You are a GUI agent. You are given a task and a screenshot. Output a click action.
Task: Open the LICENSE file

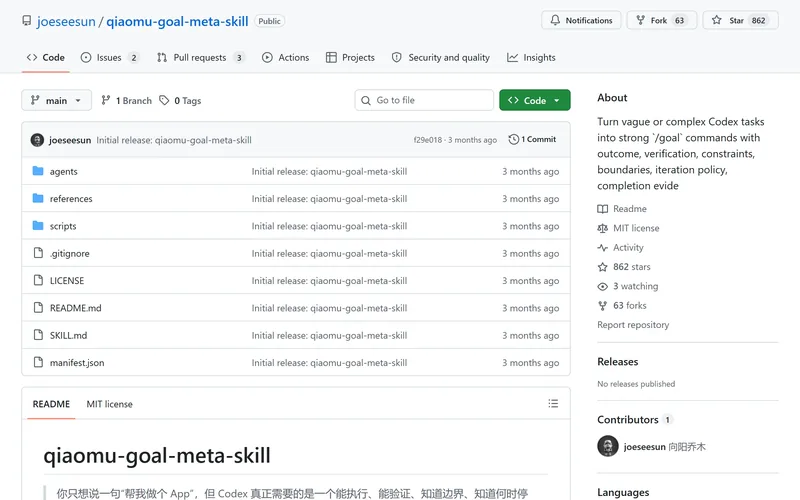point(67,281)
